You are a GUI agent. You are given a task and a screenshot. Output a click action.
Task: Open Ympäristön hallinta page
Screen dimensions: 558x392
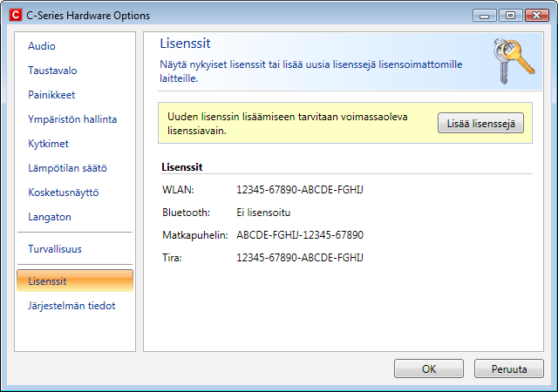(72, 119)
